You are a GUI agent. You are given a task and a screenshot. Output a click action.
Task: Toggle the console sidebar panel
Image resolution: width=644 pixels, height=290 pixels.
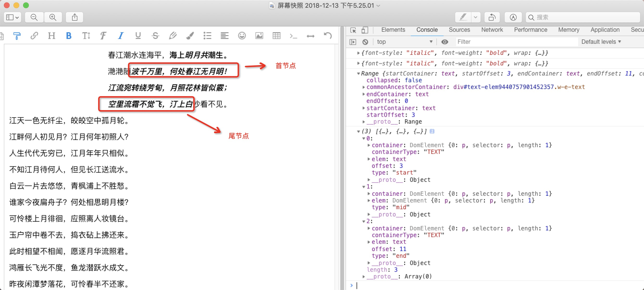tap(353, 42)
